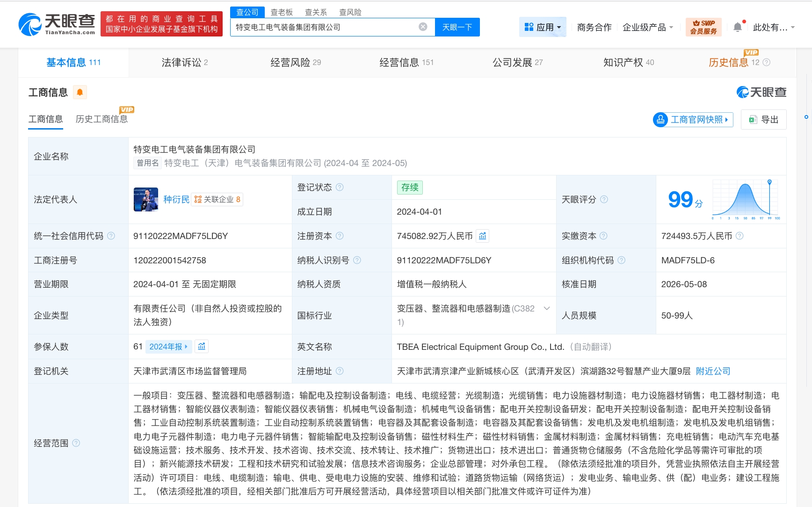Click credit code 91120222MADF75LD6Y value
The width and height of the screenshot is (812, 507).
tap(181, 236)
